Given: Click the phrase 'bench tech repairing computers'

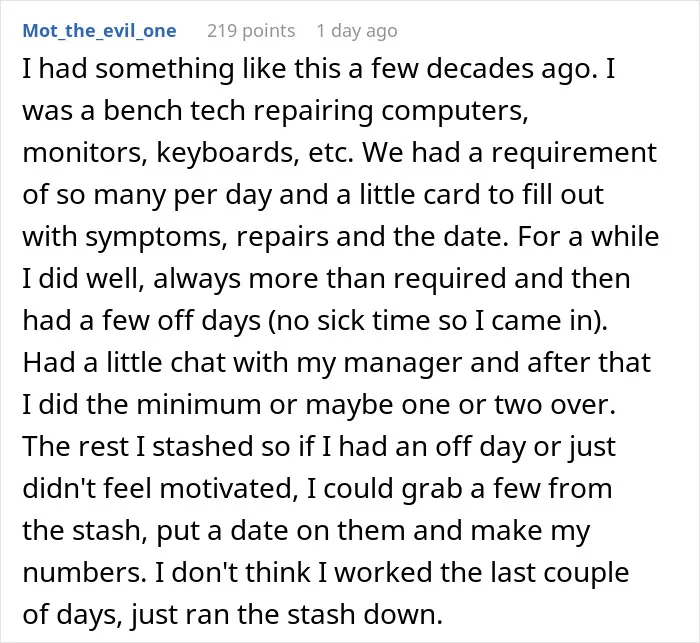Looking at the screenshot, I should click(316, 111).
